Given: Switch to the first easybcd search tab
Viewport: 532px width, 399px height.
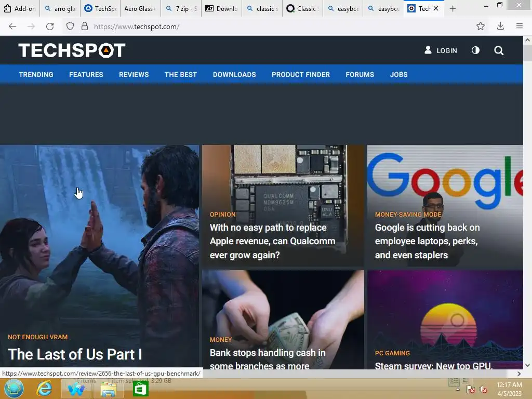Looking at the screenshot, I should [x=343, y=8].
